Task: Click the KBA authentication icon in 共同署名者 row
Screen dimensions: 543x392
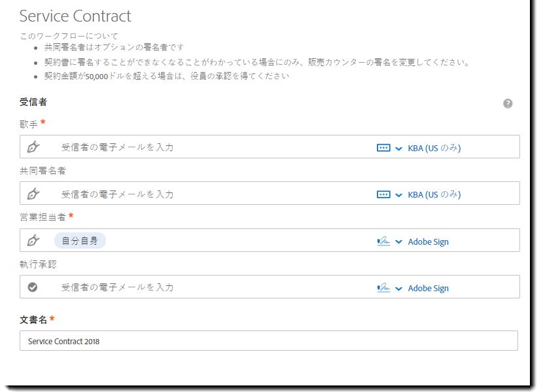Action: [383, 194]
